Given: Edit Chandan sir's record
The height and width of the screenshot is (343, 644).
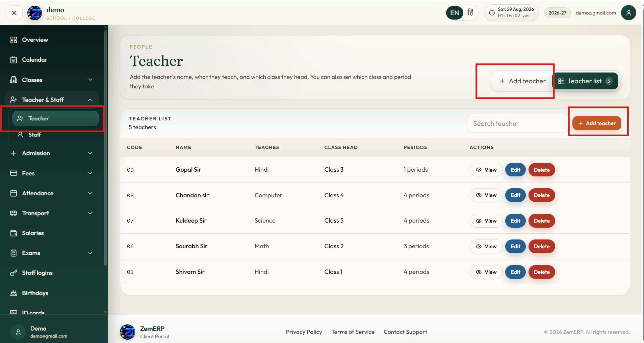Looking at the screenshot, I should click(x=515, y=195).
